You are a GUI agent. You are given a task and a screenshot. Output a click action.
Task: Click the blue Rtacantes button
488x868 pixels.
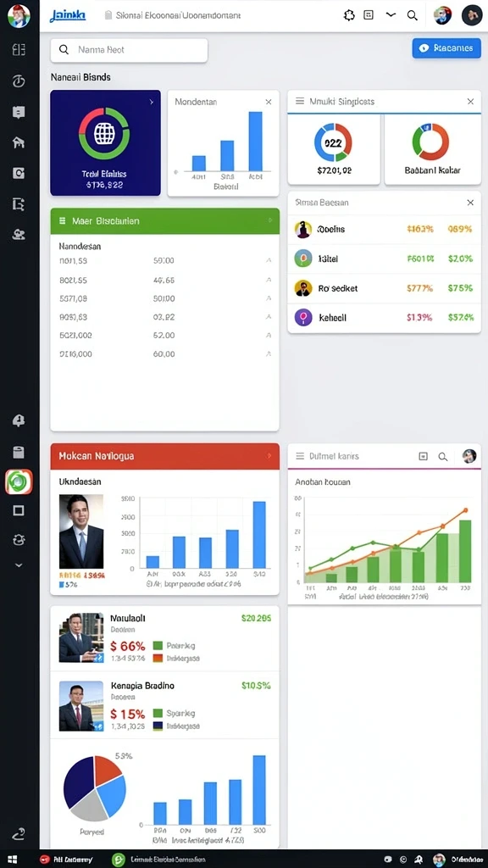point(446,48)
